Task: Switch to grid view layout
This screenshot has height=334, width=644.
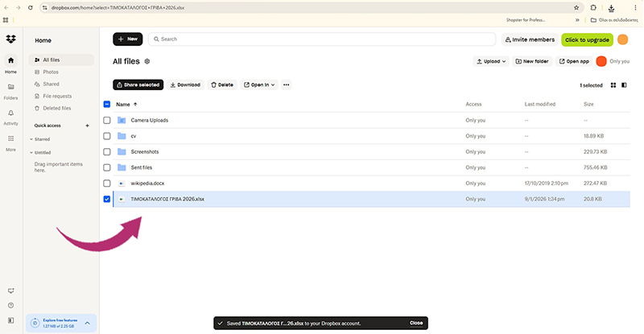Action: 613,85
